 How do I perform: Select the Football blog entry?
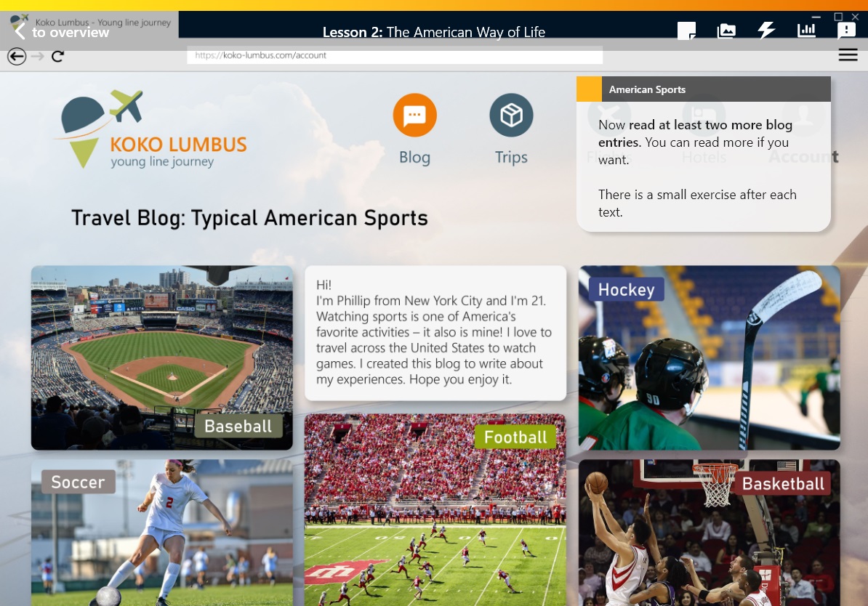coord(435,509)
